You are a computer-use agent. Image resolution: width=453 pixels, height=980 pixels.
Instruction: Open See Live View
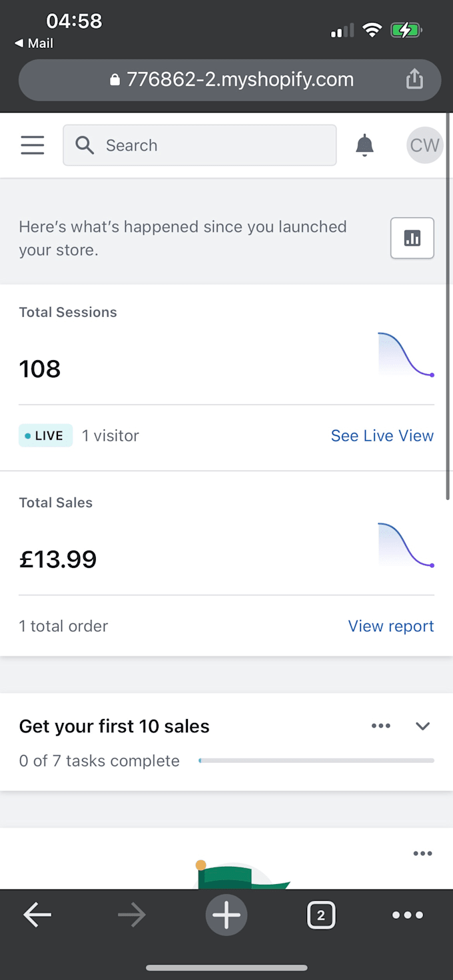click(x=382, y=435)
